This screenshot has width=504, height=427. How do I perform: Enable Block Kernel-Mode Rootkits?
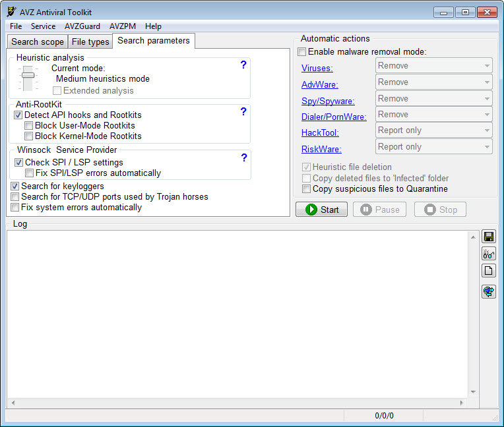pos(28,136)
